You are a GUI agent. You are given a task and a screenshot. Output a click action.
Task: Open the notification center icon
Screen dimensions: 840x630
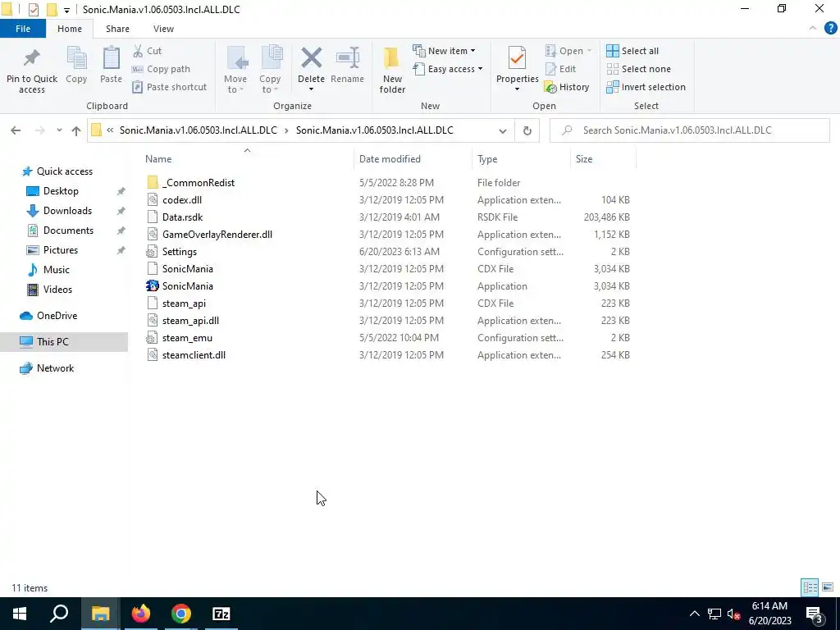(x=815, y=614)
